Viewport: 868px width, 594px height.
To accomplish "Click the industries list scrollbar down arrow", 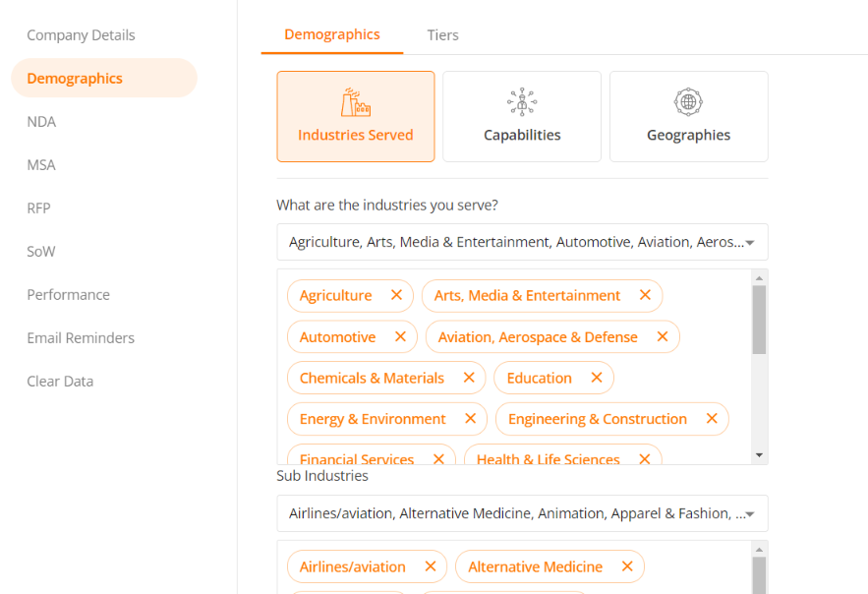I will [759, 455].
